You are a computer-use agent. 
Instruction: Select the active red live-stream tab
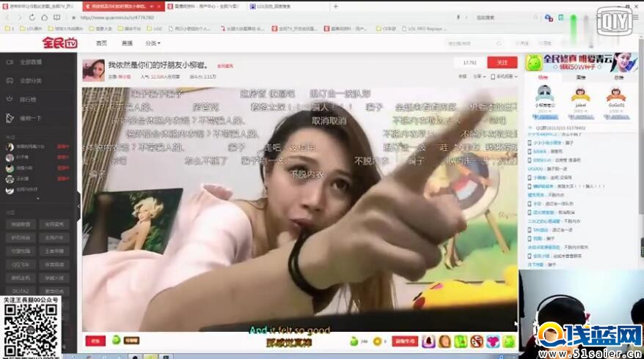[123, 7]
